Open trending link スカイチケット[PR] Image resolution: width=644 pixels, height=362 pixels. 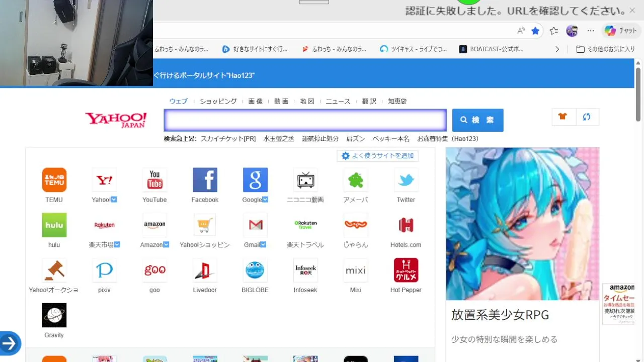point(228,139)
